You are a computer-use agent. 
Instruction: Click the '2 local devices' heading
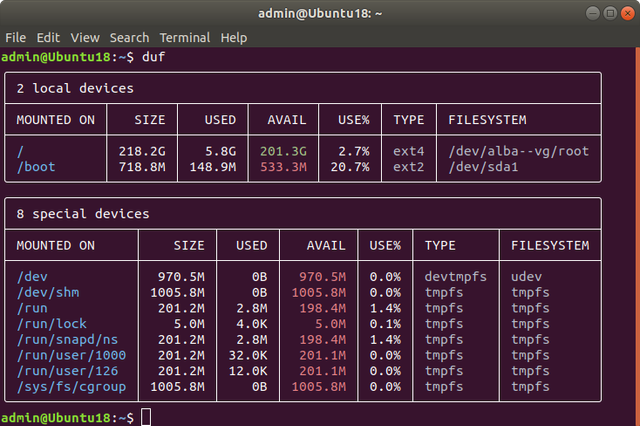click(x=75, y=88)
